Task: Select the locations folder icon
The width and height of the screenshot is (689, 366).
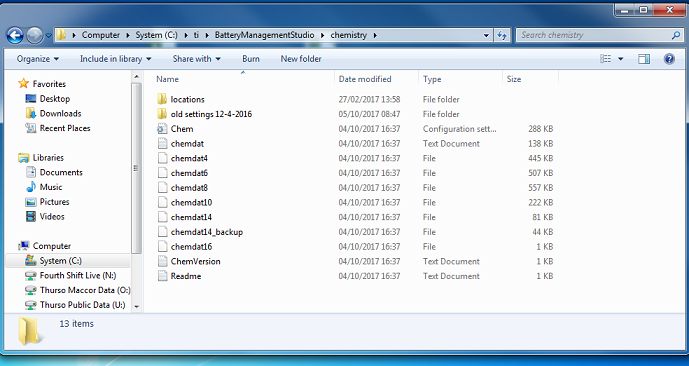Action: (162, 99)
